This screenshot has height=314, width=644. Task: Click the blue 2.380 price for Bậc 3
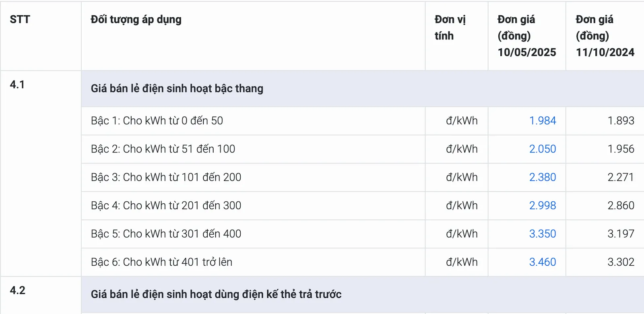click(x=542, y=177)
